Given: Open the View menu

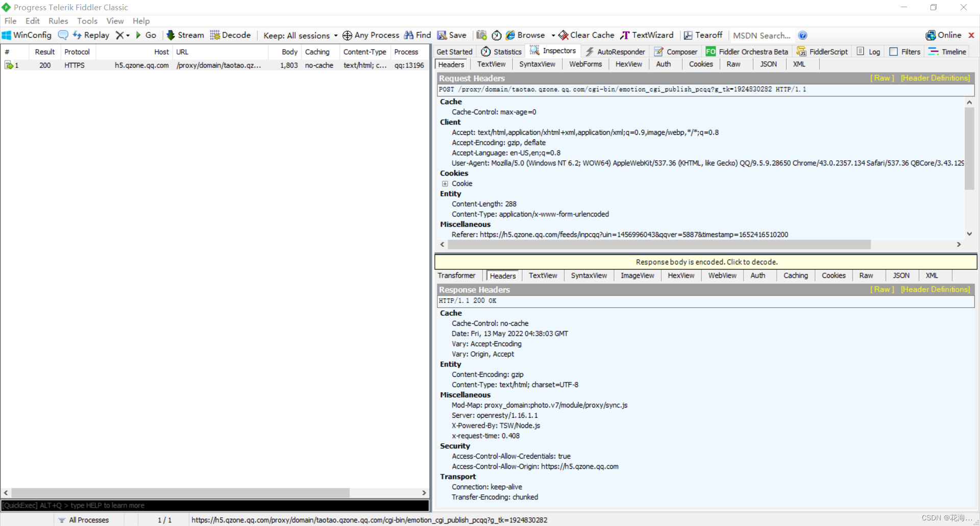Looking at the screenshot, I should click(x=115, y=21).
